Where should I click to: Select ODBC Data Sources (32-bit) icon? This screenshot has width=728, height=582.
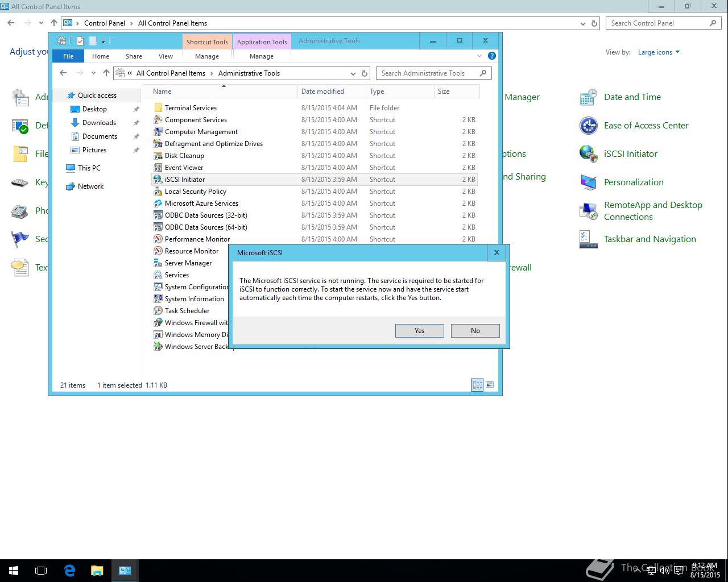click(x=158, y=215)
